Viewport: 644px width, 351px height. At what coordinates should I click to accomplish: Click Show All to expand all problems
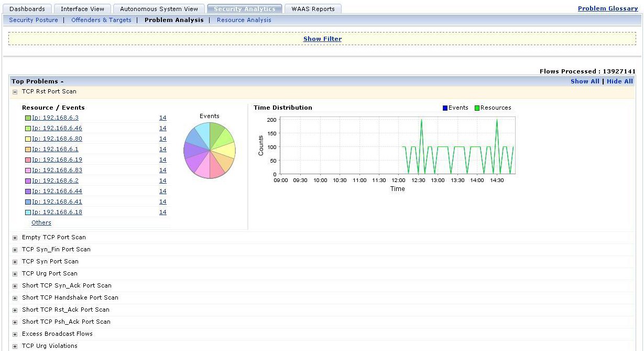point(585,81)
